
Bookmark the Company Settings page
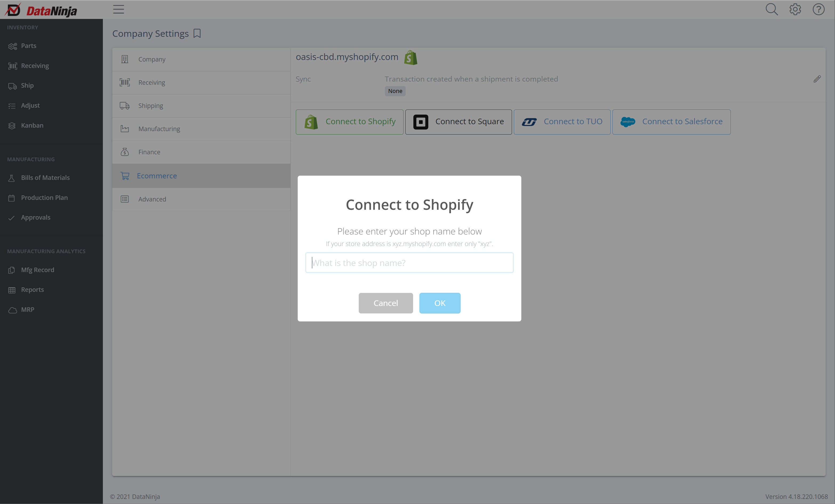pos(197,34)
